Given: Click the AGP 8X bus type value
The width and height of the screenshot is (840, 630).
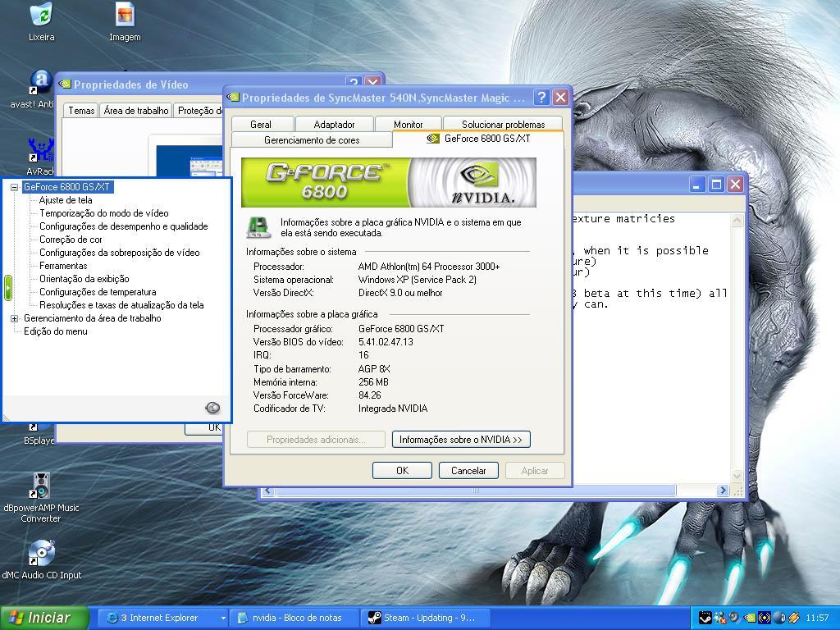Looking at the screenshot, I should (x=374, y=369).
